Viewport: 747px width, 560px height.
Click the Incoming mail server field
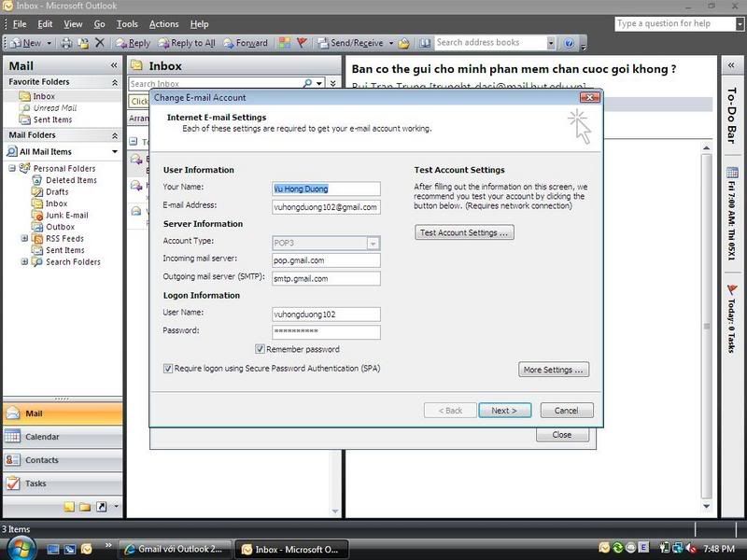pos(326,260)
